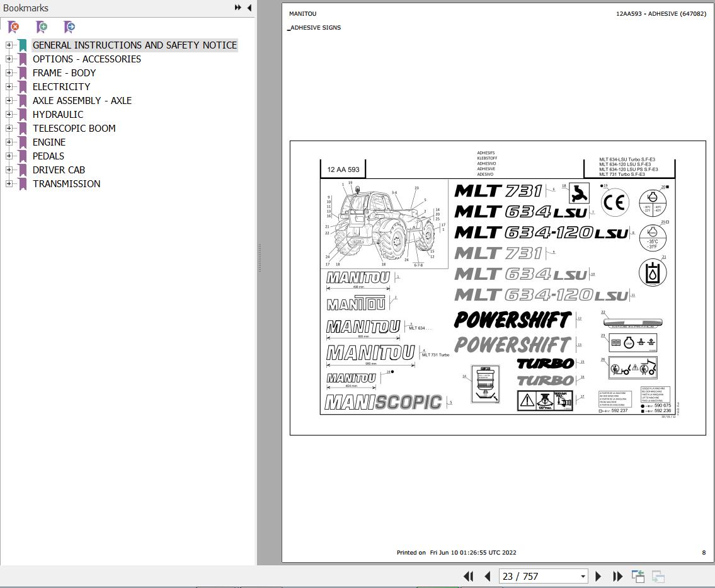The height and width of the screenshot is (588, 715).
Task: Click the bookmark icon beside HYDRAULIC
Action: 23,115
